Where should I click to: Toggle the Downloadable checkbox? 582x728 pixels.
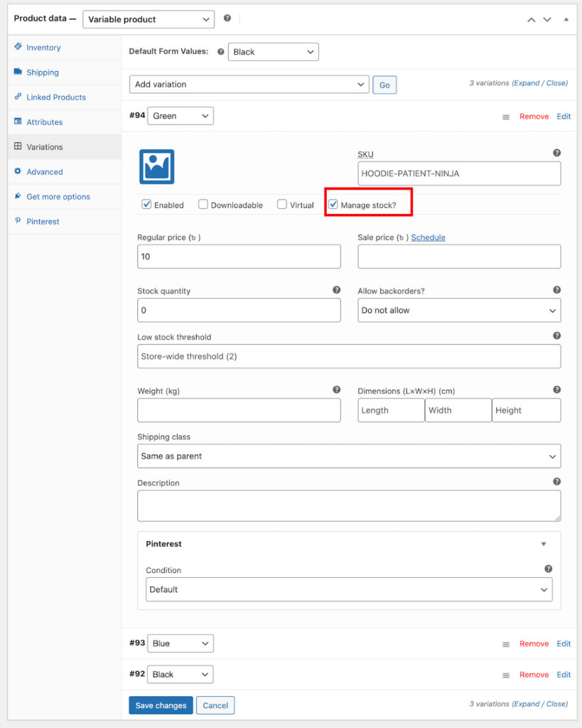(x=203, y=204)
